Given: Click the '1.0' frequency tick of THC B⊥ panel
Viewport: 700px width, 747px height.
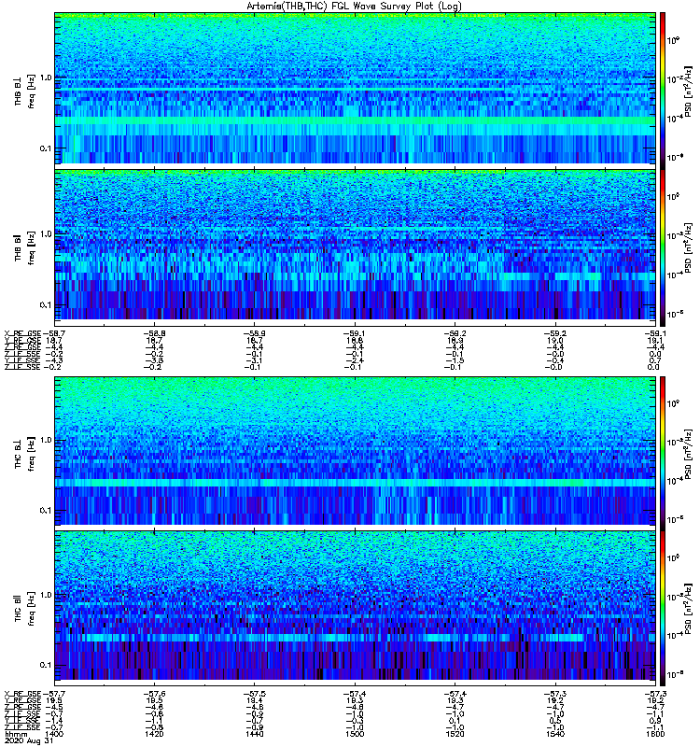Looking at the screenshot, I should point(46,440).
